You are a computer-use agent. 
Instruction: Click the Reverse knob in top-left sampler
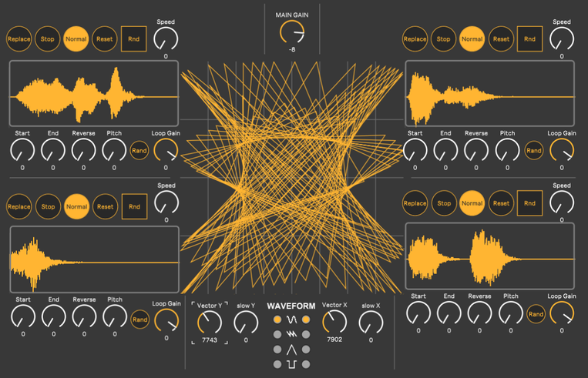[x=84, y=151]
